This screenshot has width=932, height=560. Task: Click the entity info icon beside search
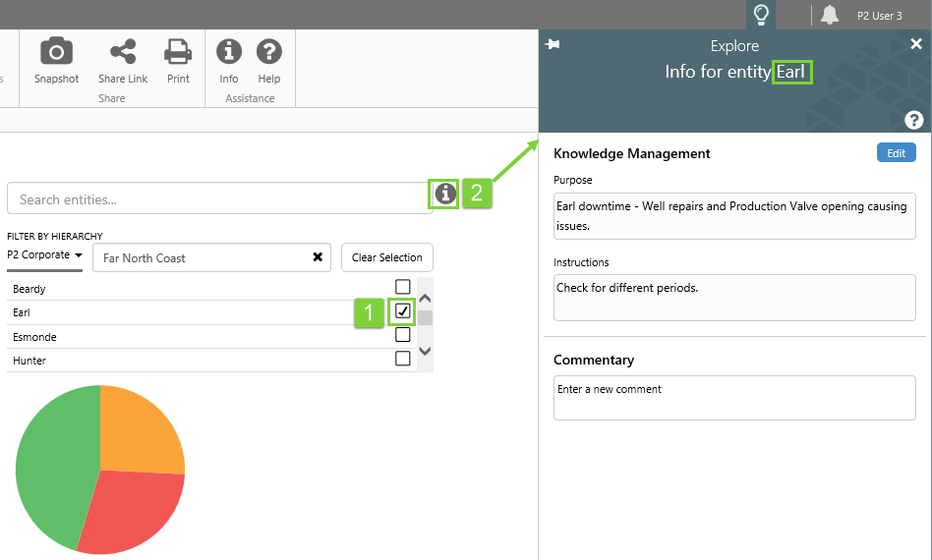pyautogui.click(x=445, y=194)
